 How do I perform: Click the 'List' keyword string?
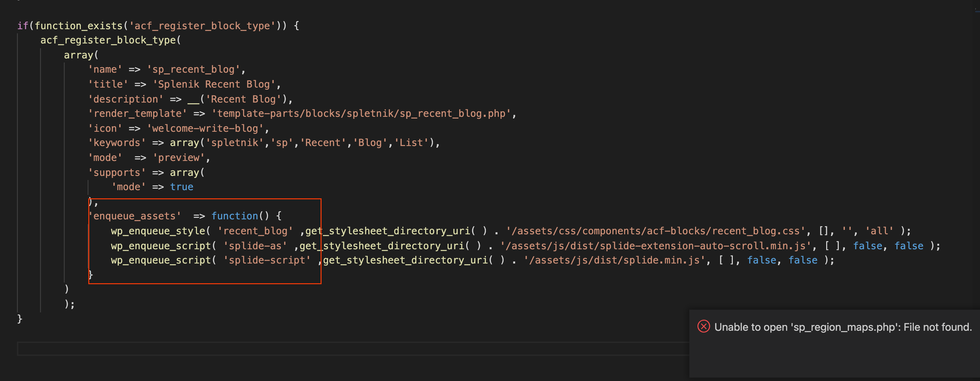pos(411,143)
